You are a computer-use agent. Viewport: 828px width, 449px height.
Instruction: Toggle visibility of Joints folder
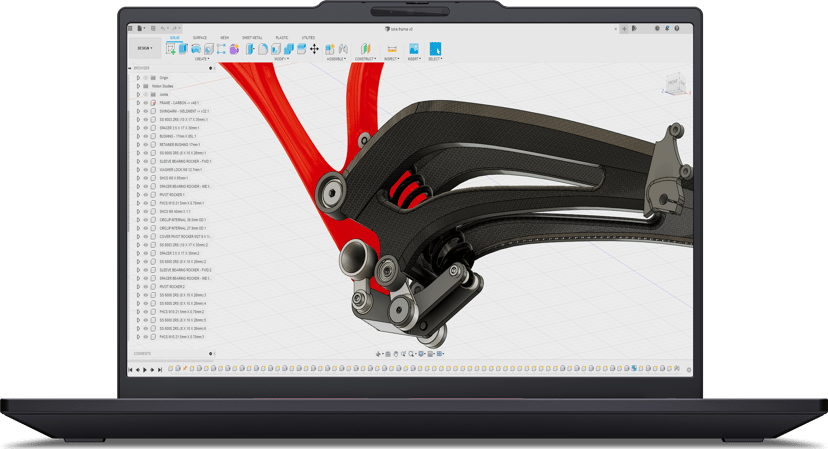(x=146, y=95)
